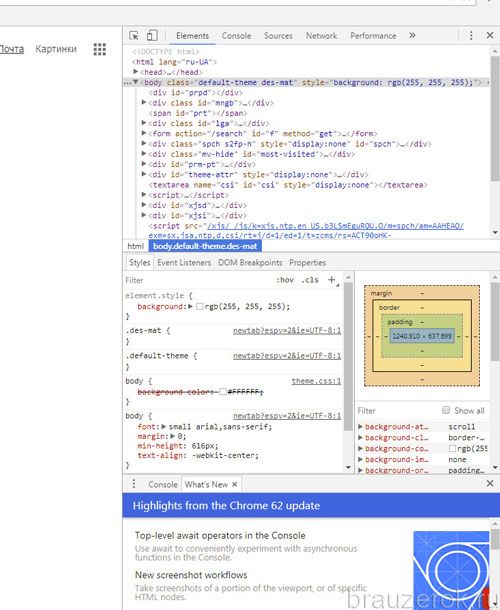Image resolution: width=500 pixels, height=610 pixels.
Task: Expand the script element node
Action: click(x=144, y=194)
